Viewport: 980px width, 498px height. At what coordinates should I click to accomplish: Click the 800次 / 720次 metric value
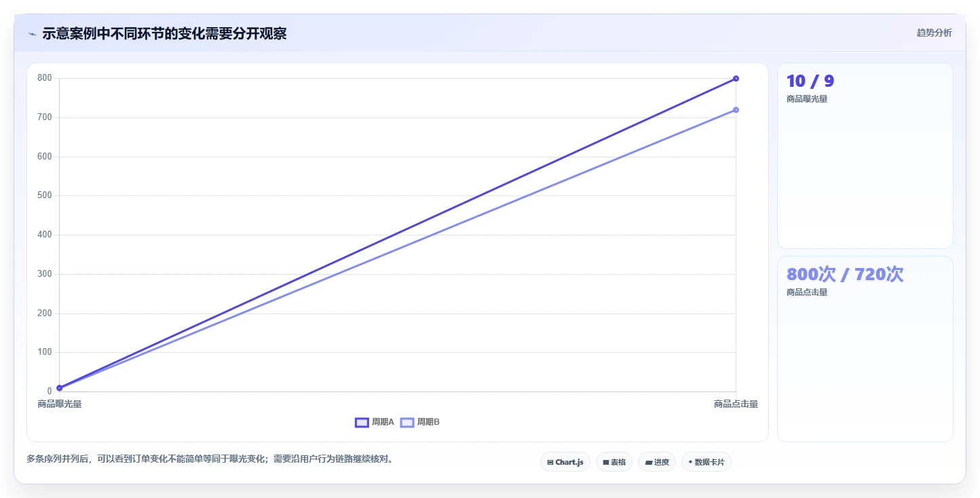tap(845, 274)
